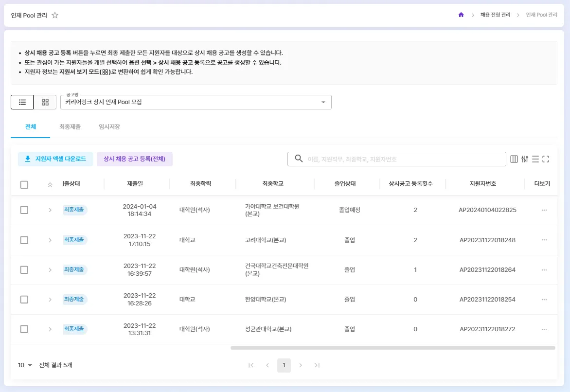
Task: Select the 임시저장 tab
Action: tap(109, 127)
